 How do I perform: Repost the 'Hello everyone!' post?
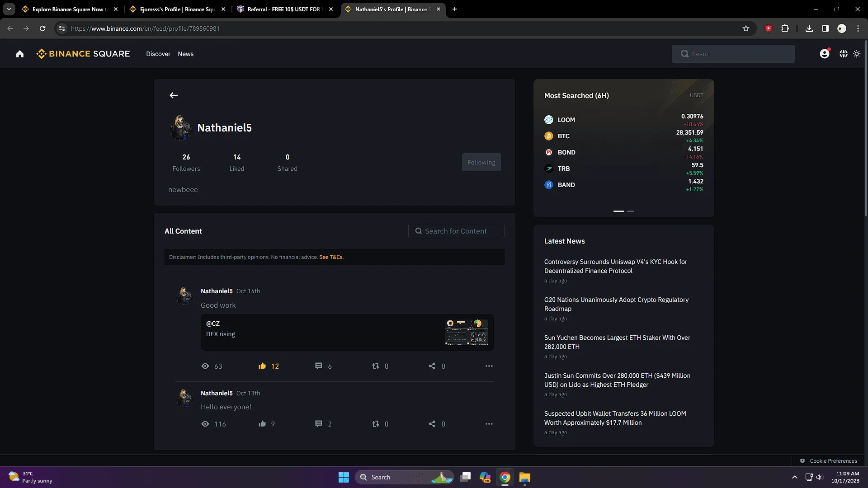(x=376, y=424)
